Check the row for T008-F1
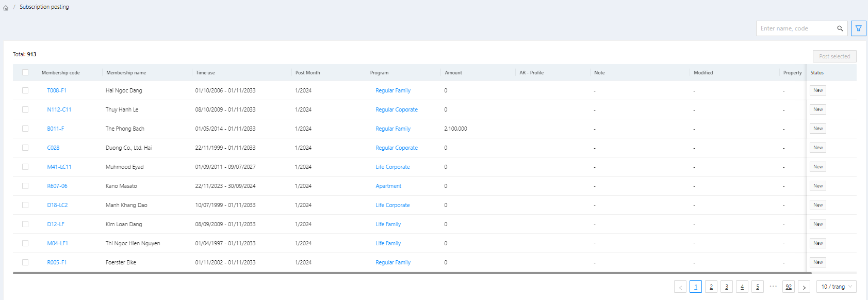The height and width of the screenshot is (300, 868). 25,90
